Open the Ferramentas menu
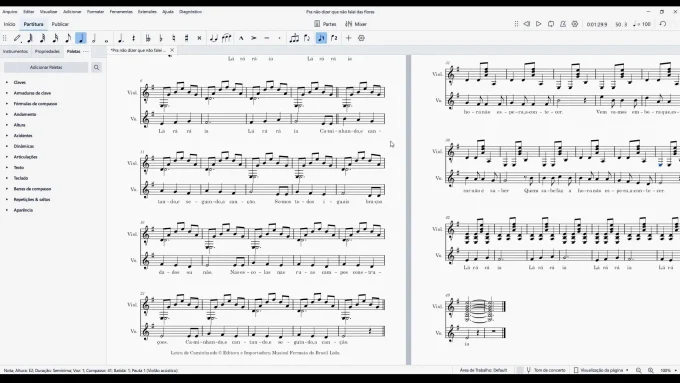 point(121,12)
